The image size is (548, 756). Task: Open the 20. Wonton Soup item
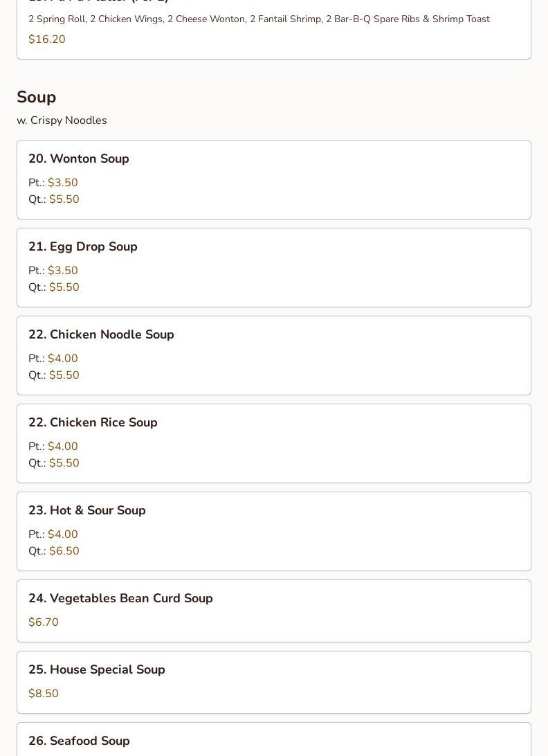[274, 179]
